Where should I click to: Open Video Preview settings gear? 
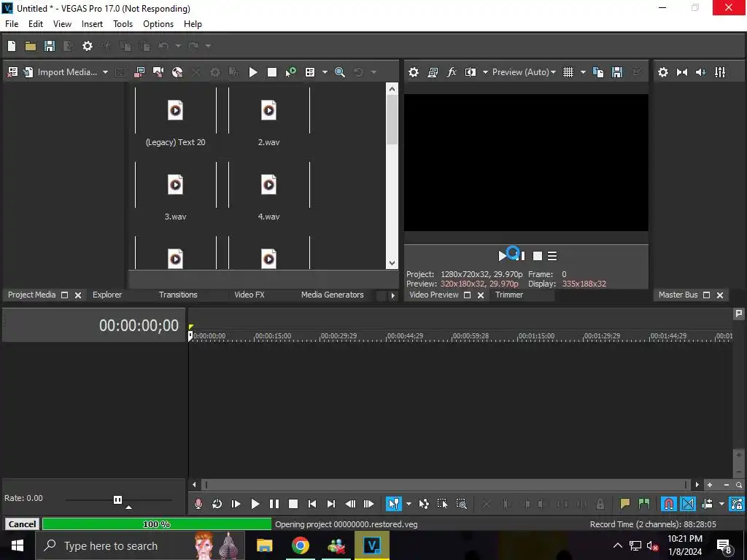(414, 72)
